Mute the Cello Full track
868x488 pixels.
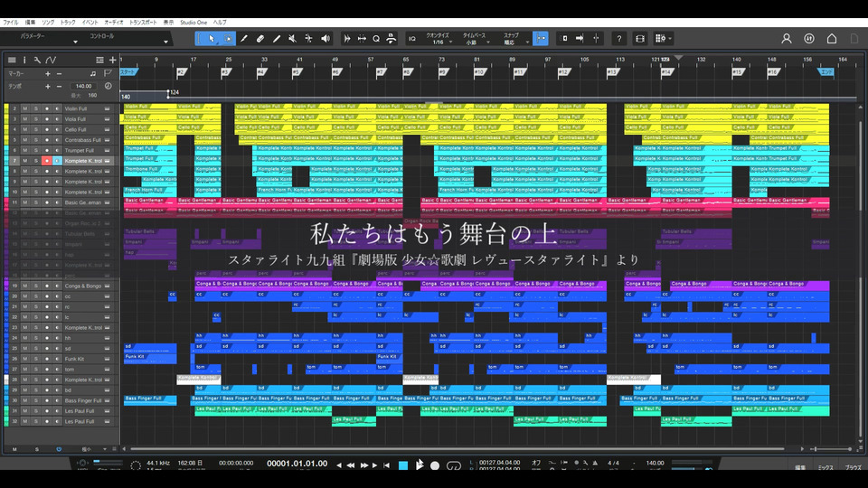pos(24,129)
